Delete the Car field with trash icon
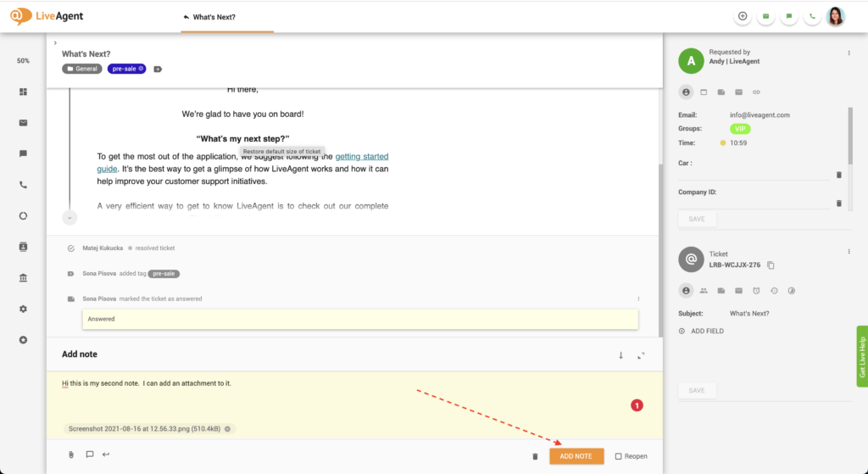868x474 pixels. (838, 174)
